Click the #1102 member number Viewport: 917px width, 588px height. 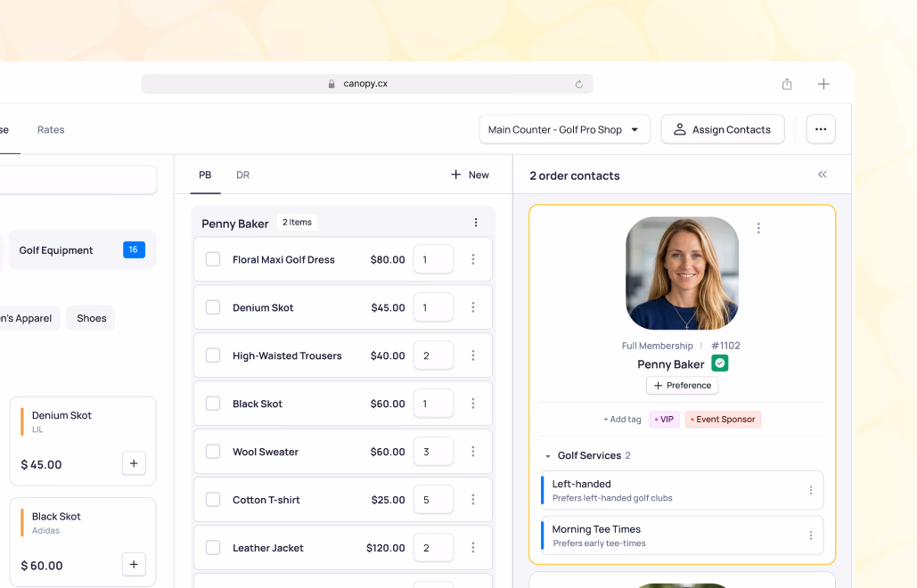725,346
